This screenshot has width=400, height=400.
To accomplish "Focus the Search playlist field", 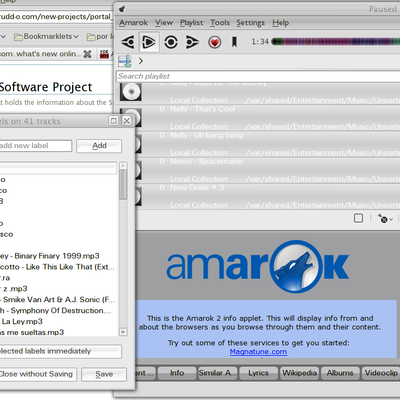I will point(258,76).
